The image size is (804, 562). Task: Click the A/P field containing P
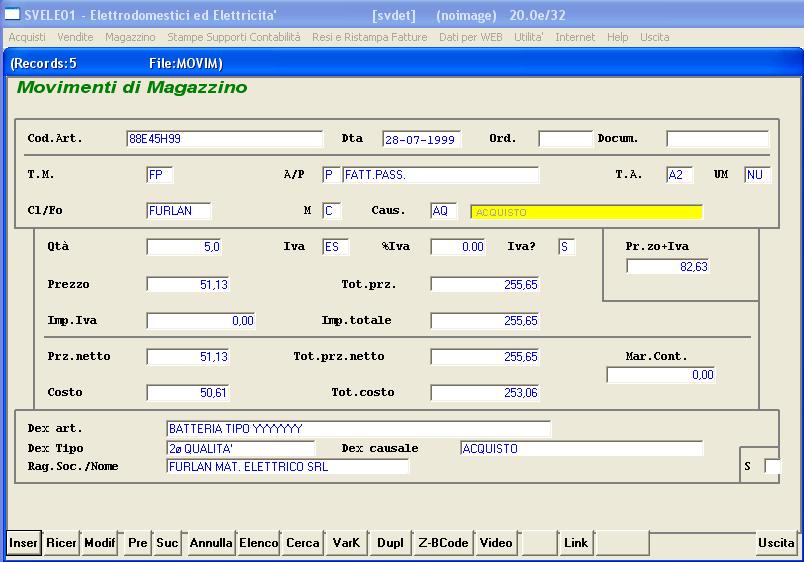tap(330, 175)
